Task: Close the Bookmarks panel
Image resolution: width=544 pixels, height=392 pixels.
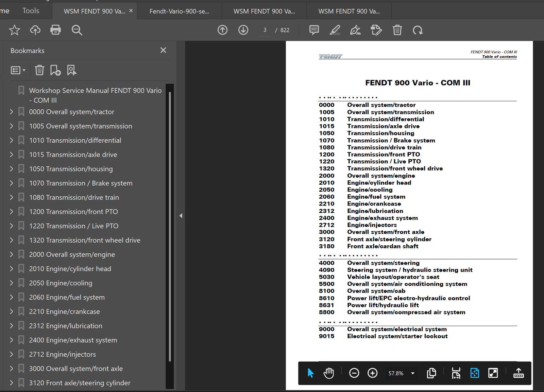Action: (x=163, y=50)
